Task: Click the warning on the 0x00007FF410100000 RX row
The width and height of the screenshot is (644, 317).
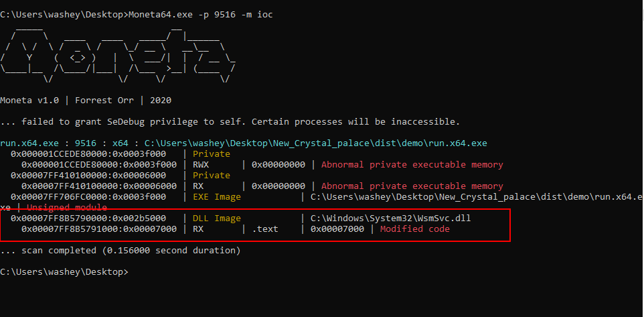Action: pyautogui.click(x=412, y=186)
